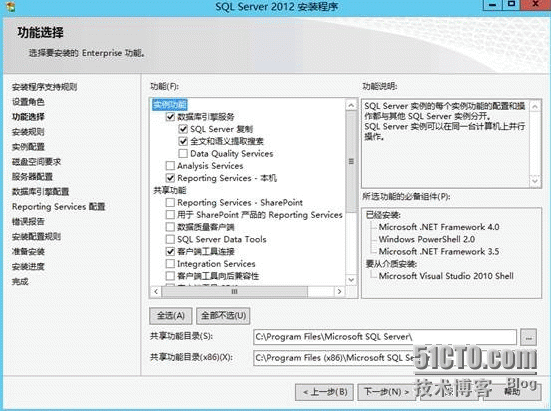Click the feature list horizontal scrollbar thumb
The width and height of the screenshot is (551, 411).
point(234,292)
